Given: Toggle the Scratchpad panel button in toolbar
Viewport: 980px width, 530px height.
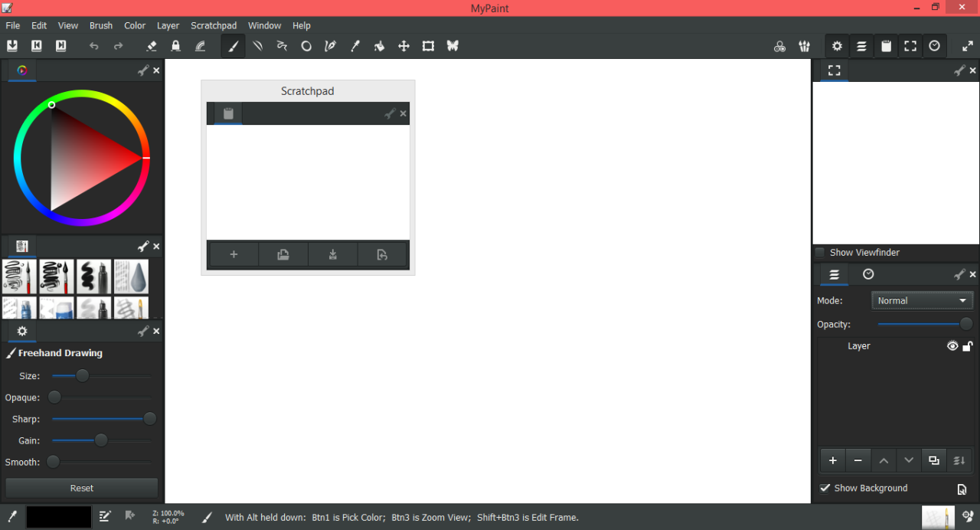Looking at the screenshot, I should point(886,46).
